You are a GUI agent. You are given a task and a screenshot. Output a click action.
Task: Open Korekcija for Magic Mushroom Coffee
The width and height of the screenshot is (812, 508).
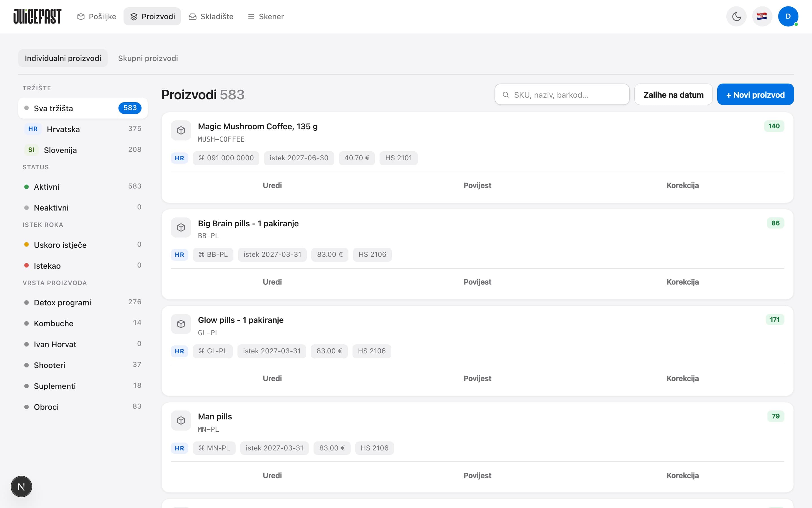tap(683, 185)
